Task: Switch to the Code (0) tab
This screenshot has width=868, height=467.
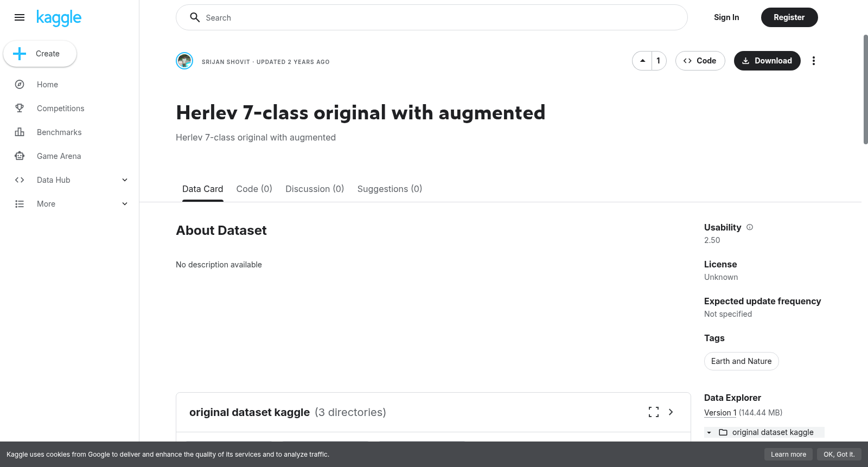Action: pyautogui.click(x=254, y=189)
